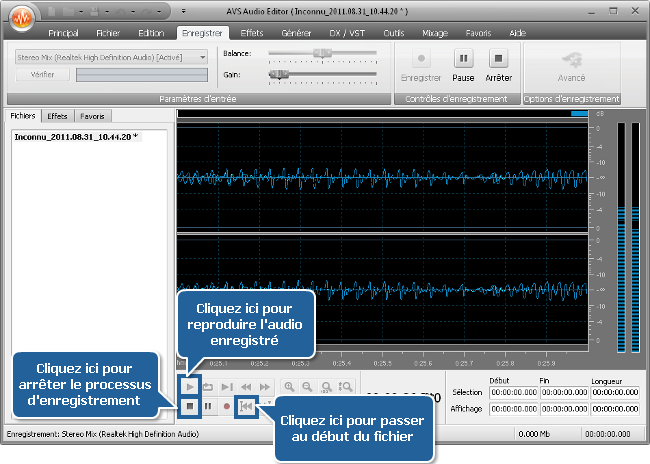This screenshot has height=464, width=650.
Task: Select the Effets panel tab on the left
Action: [58, 116]
